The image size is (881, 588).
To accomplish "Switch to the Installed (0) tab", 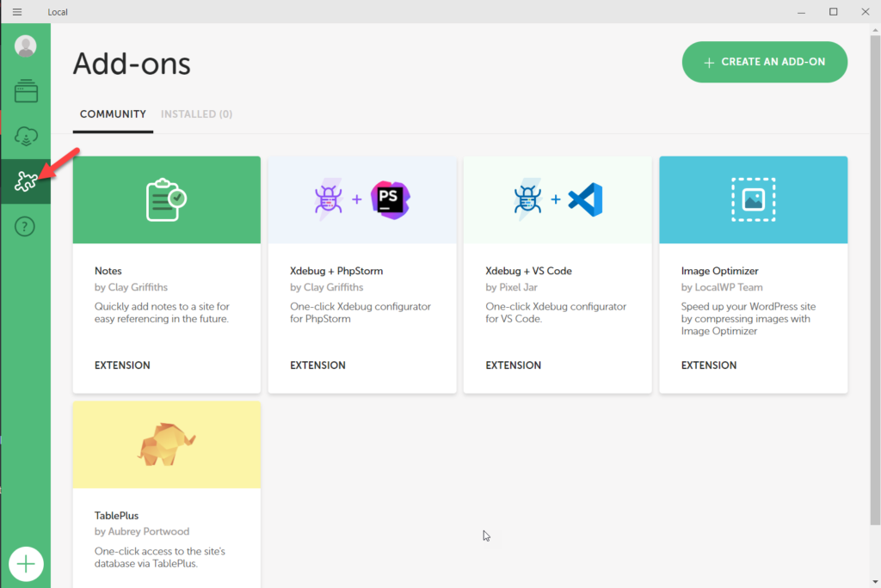I will 197,114.
